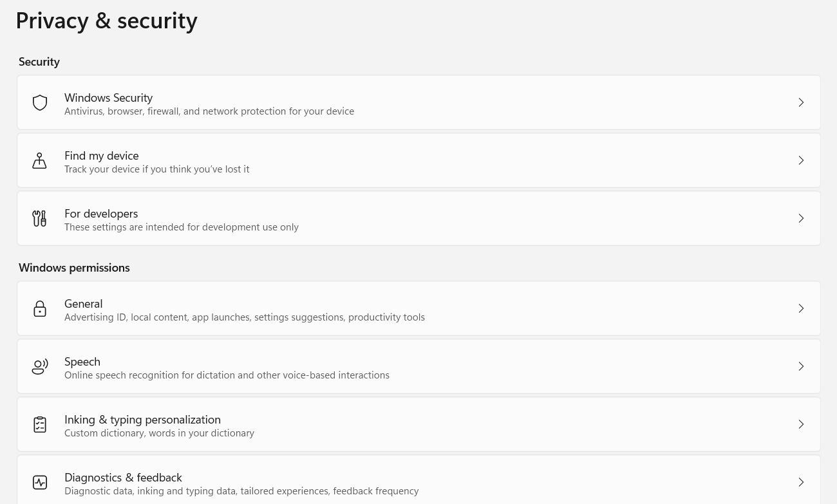This screenshot has height=504, width=837.
Task: Click the Windows Security shield icon
Action: 40,102
